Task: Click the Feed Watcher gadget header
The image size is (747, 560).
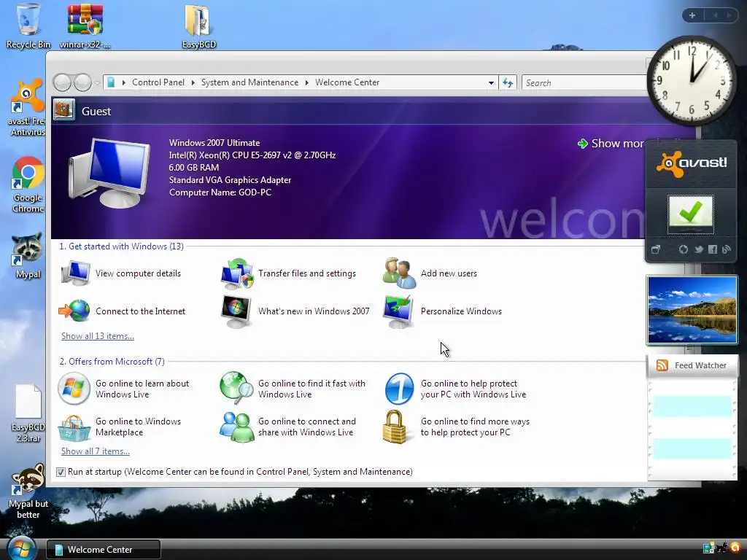Action: [x=692, y=365]
